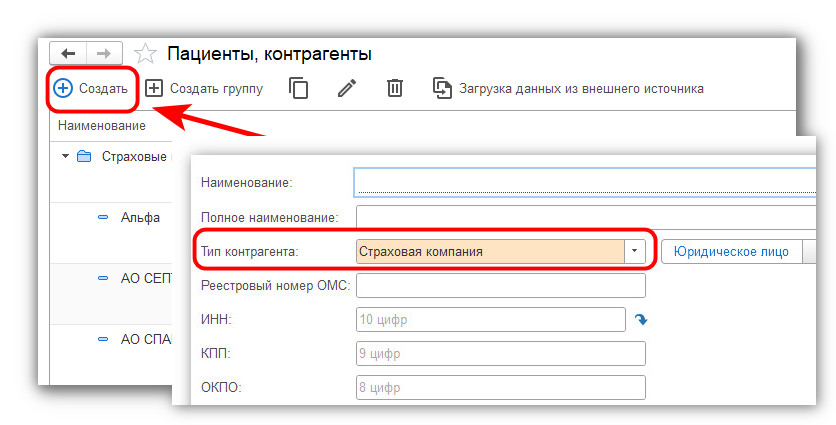
Task: Go forward with the right arrow button
Action: 104,53
